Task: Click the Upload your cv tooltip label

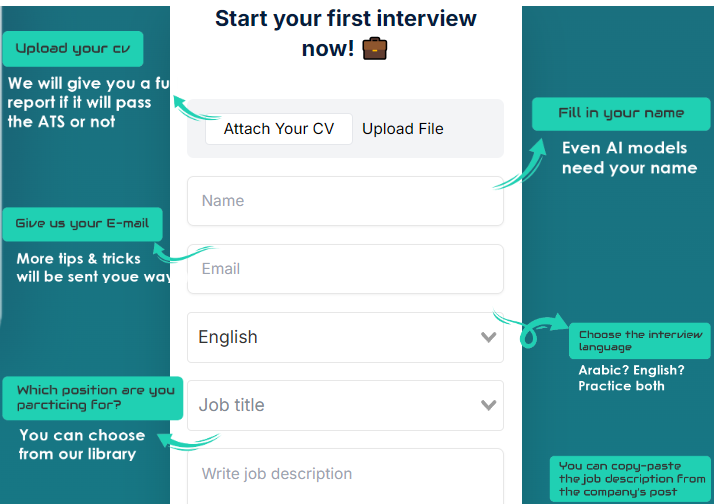Action: pyautogui.click(x=73, y=49)
